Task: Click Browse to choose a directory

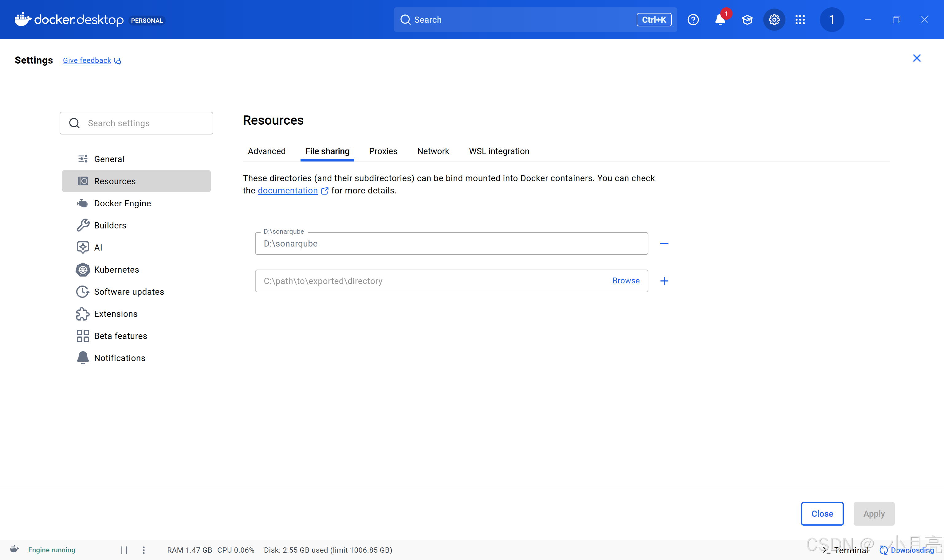Action: [x=626, y=281]
